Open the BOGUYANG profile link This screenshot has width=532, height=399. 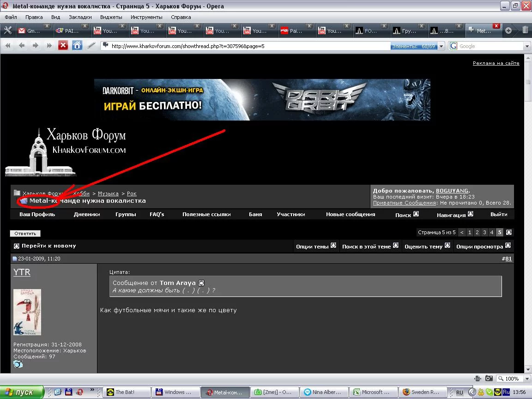click(x=452, y=191)
